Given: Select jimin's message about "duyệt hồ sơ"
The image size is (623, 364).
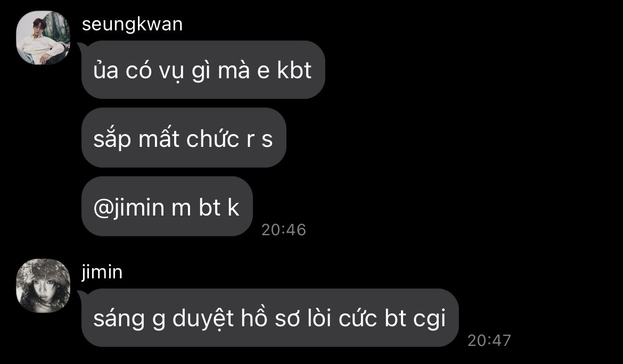Looking at the screenshot, I should pyautogui.click(x=270, y=318).
